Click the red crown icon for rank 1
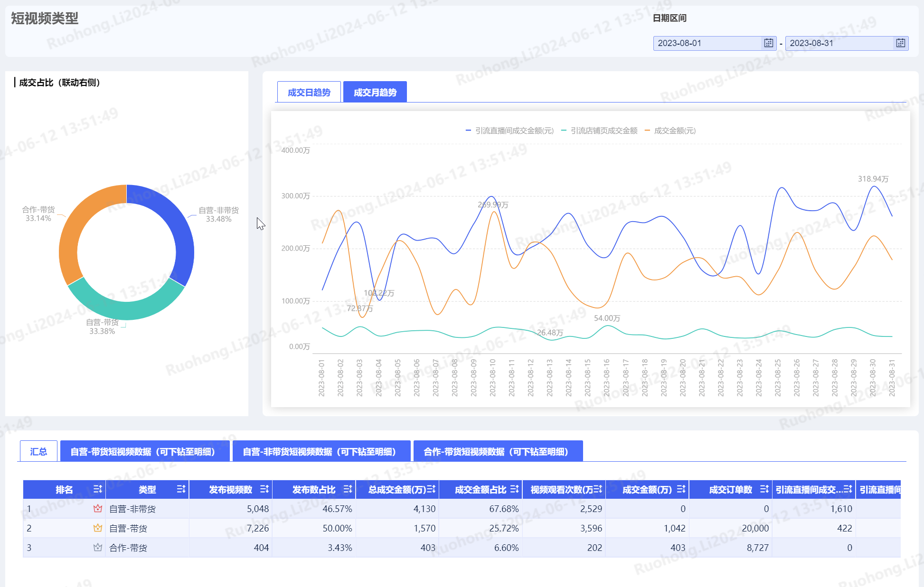The image size is (924, 587). [98, 509]
